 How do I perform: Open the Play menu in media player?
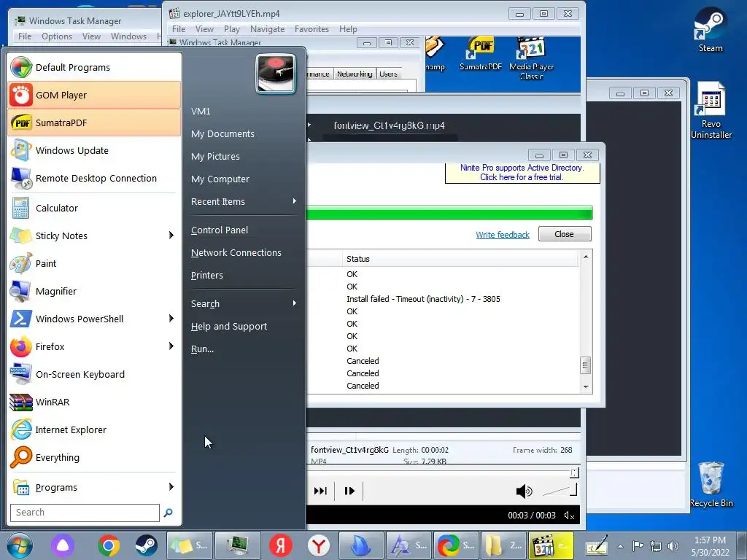(x=231, y=29)
